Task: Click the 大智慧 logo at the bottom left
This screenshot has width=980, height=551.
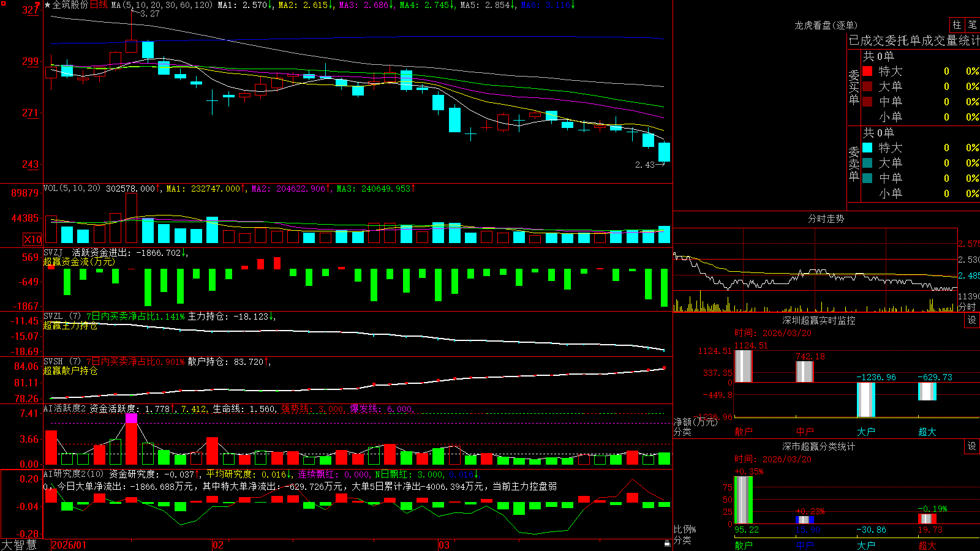Action: (19, 544)
